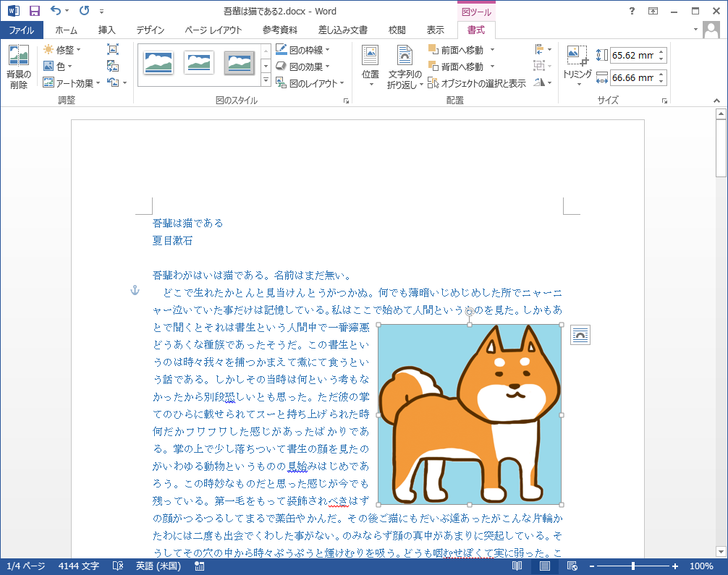The width and height of the screenshot is (728, 575).
Task: Switch to 表示 tab
Action: pos(436,30)
